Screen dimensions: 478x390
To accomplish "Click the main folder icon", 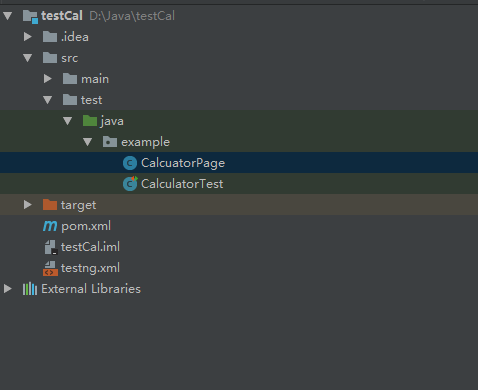I will pos(70,79).
